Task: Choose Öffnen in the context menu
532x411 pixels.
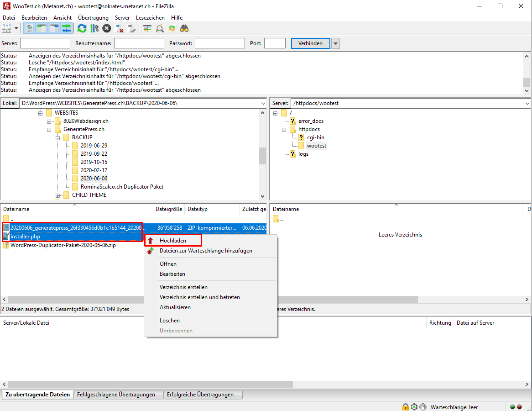Action: (x=210, y=263)
